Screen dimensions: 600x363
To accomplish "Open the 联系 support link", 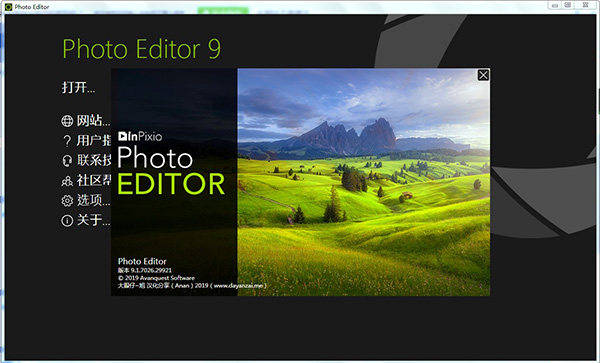I will pos(94,160).
